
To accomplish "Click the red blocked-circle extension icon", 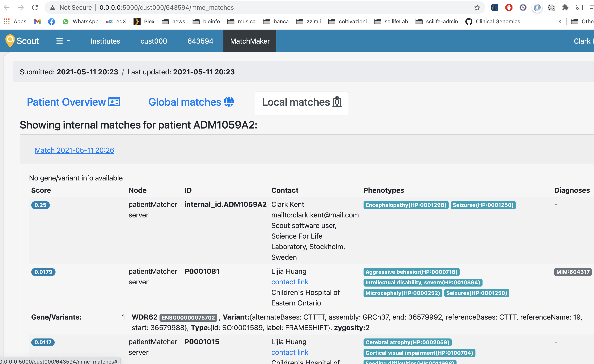I will coord(523,8).
